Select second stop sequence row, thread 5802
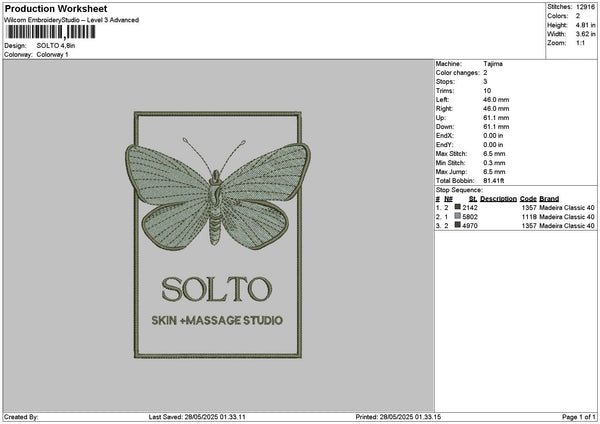 click(x=515, y=216)
